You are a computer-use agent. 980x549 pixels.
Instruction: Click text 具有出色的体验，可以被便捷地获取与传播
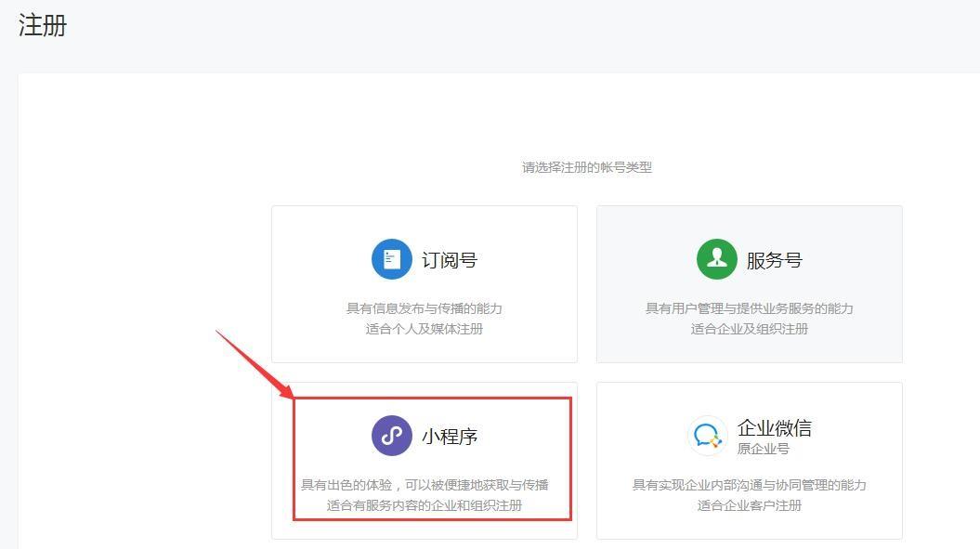425,485
